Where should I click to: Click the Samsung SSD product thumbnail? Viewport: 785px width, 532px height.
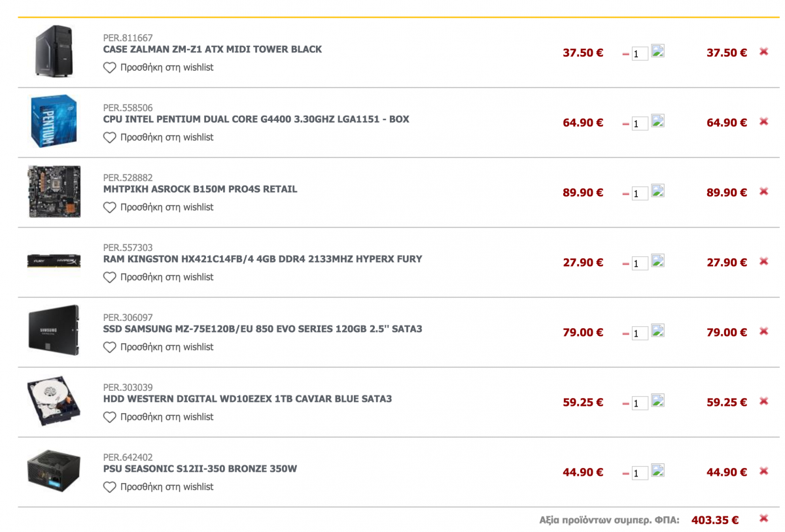click(54, 330)
